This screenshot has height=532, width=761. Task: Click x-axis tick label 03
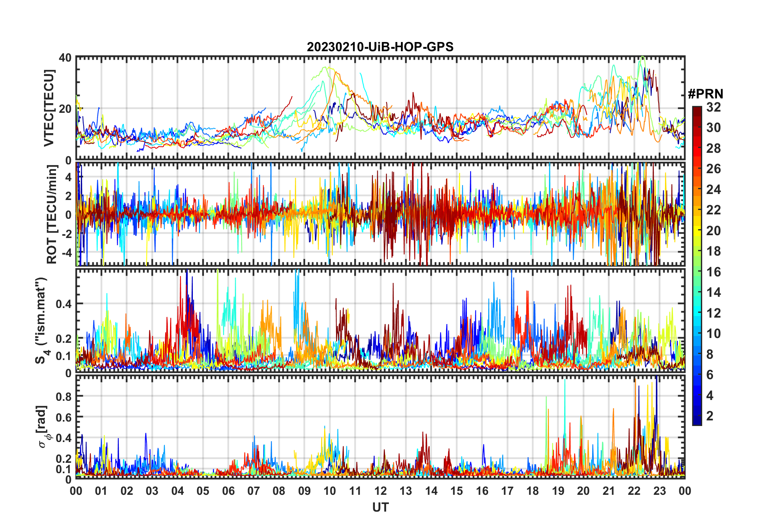(152, 491)
